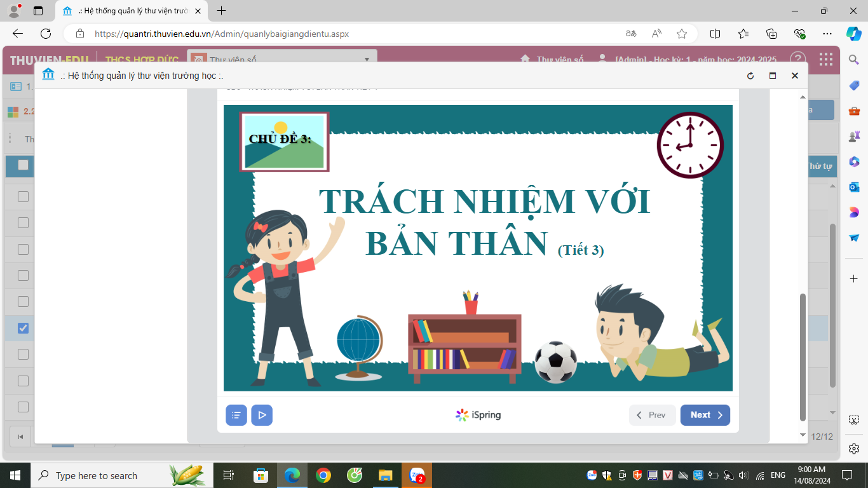The height and width of the screenshot is (488, 868).
Task: Open the Games chess sidebar icon
Action: point(854,136)
